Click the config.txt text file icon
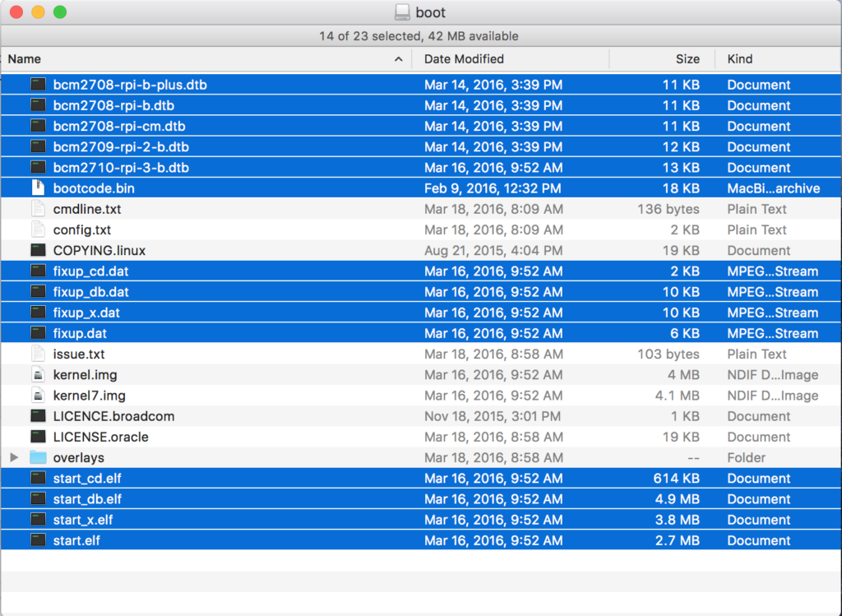This screenshot has width=842, height=616. click(x=38, y=229)
